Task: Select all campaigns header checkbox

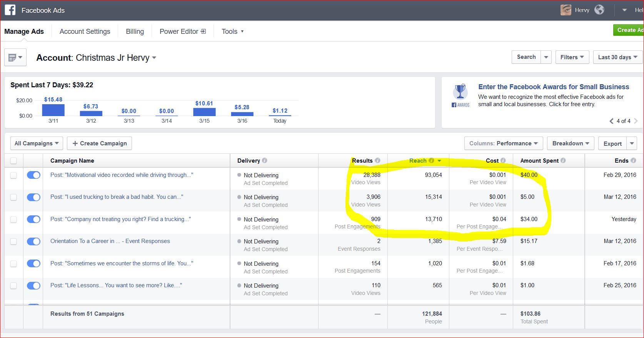Action: [x=13, y=161]
